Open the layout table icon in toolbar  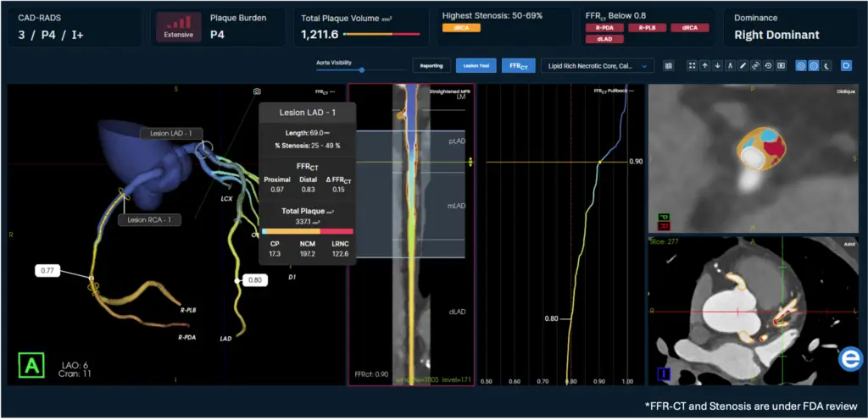click(x=668, y=66)
